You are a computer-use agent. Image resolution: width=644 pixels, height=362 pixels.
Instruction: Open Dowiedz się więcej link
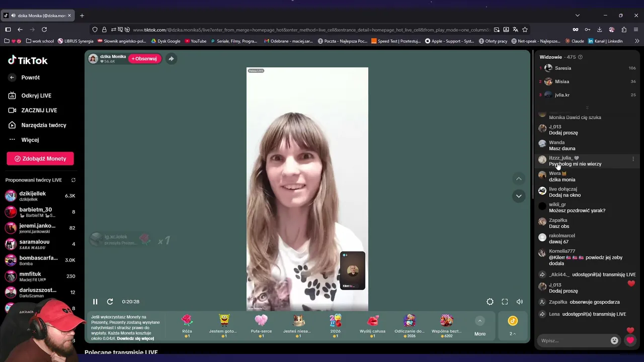tap(135, 338)
